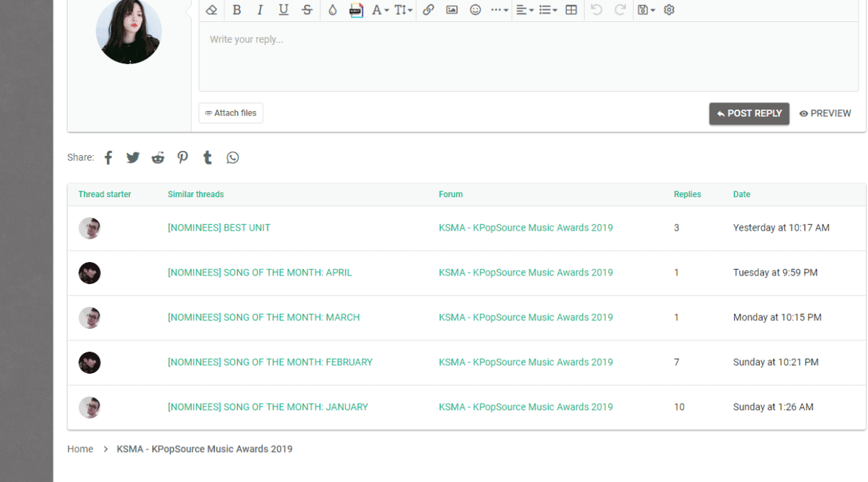Share thread on Reddit
This screenshot has height=482, width=868.
[157, 158]
